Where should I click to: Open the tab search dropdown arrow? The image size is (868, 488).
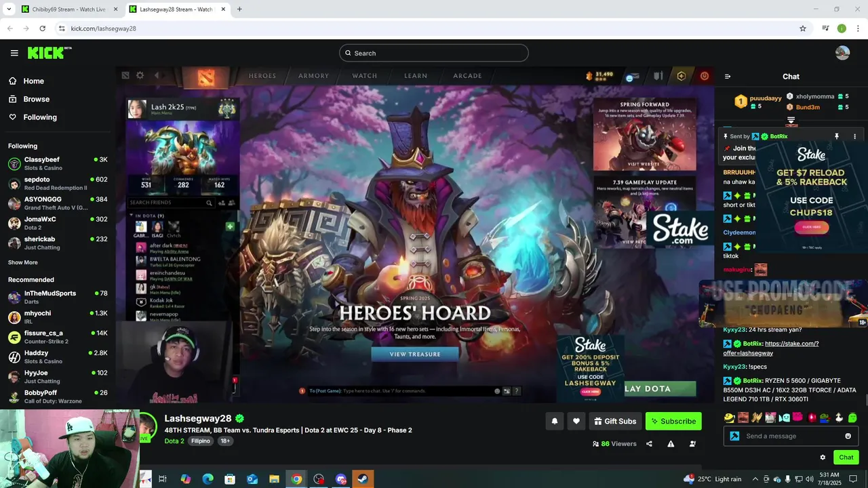click(x=8, y=9)
